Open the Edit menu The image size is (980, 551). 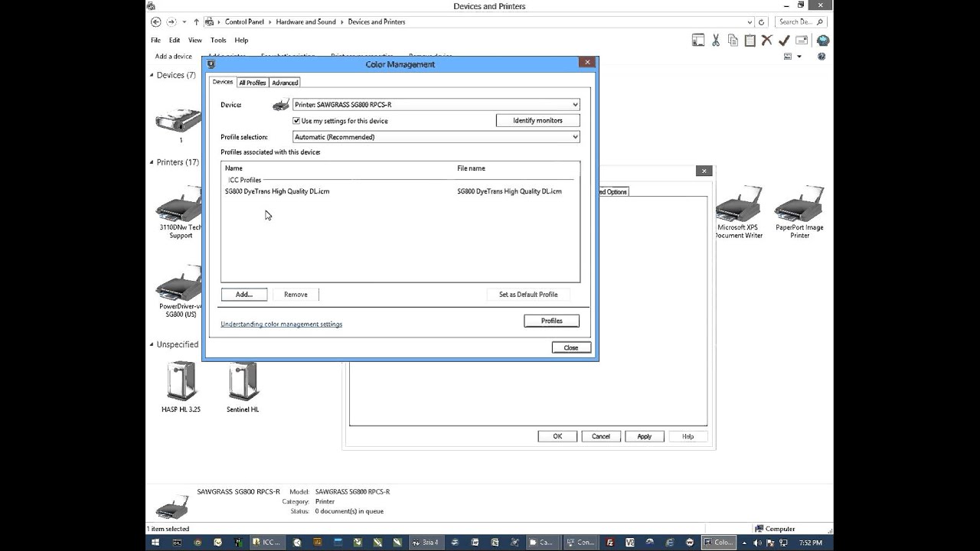(x=175, y=41)
